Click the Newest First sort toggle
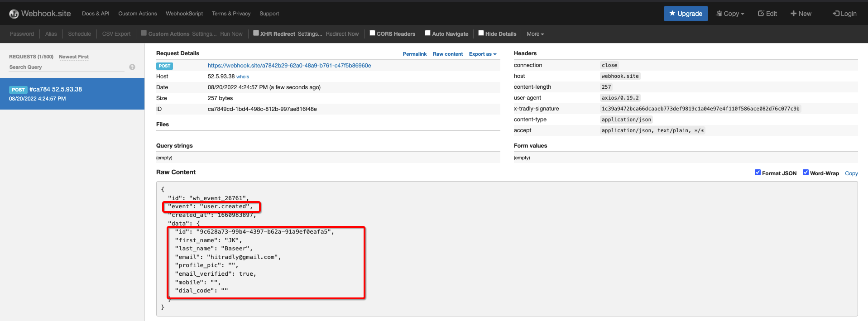 tap(74, 57)
